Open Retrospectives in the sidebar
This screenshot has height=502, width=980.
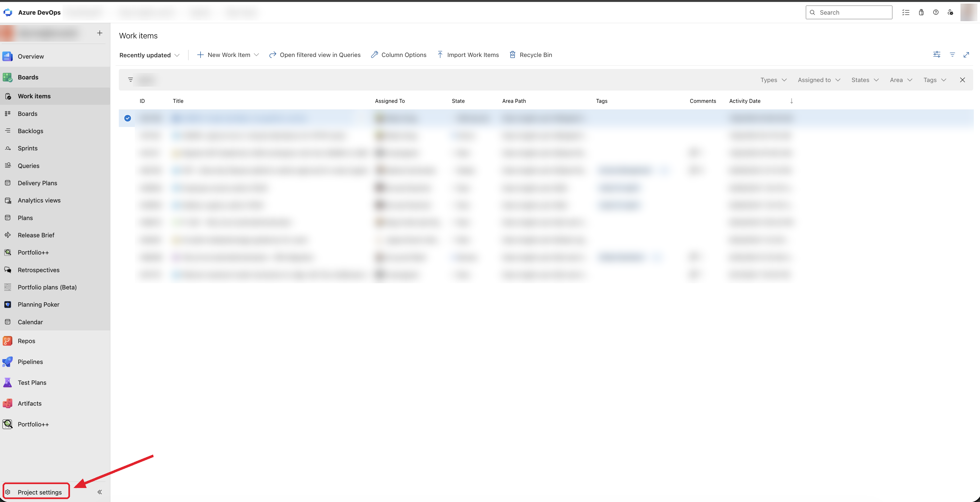point(55,270)
